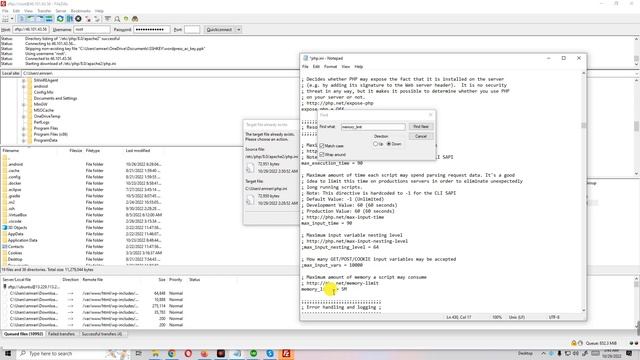
Task: Toggle synchronized browsing icon
Action: point(126,19)
